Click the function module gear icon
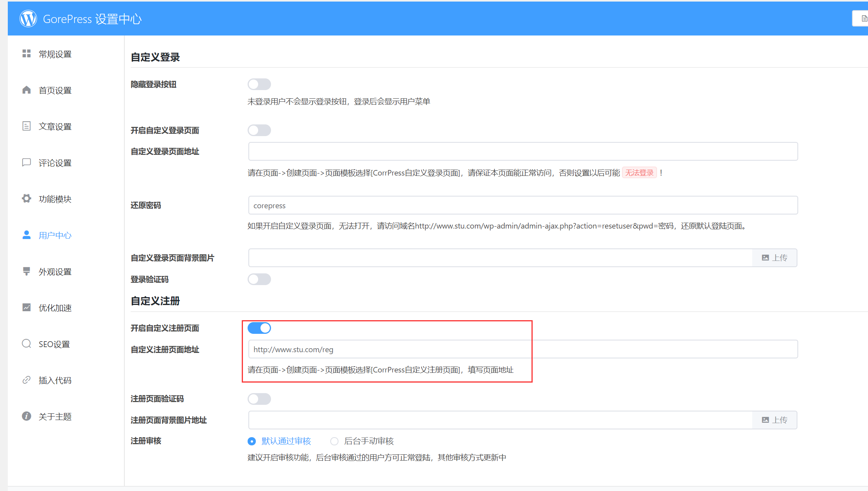 27,199
